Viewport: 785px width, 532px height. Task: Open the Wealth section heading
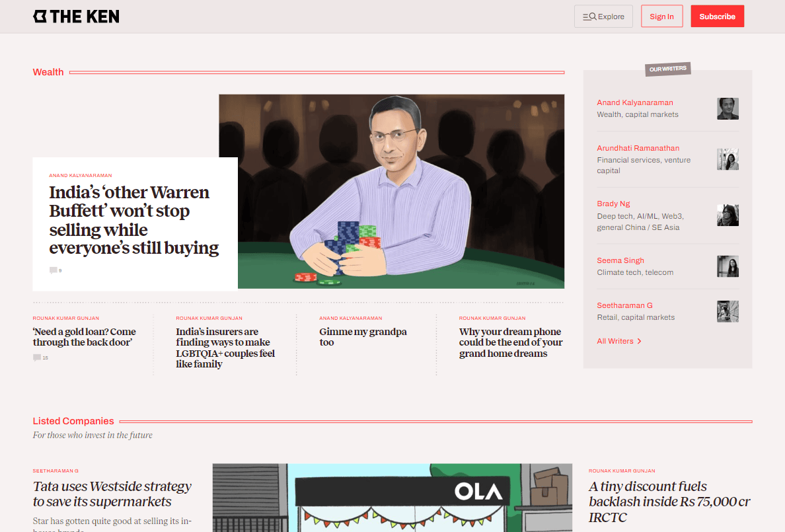point(48,72)
